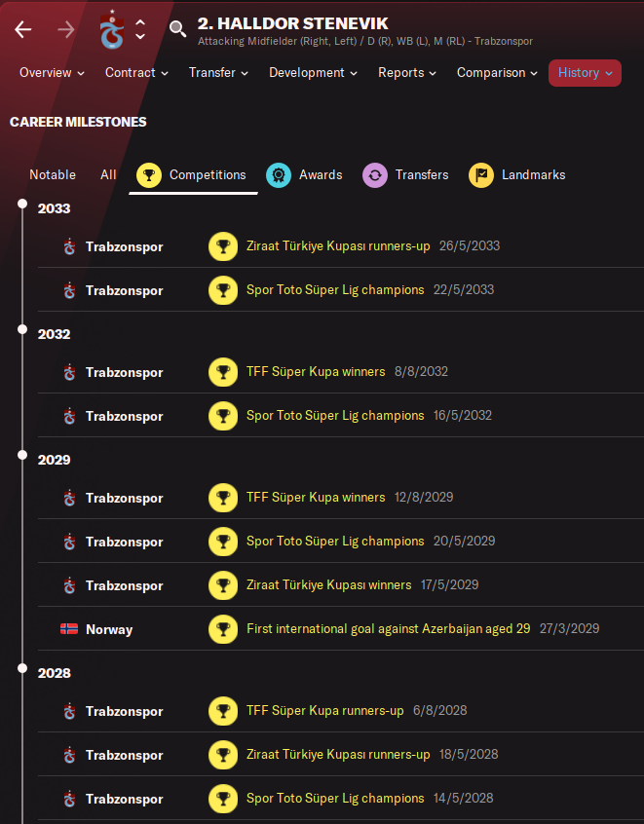Expand the Transfer dropdown menu
644x824 pixels.
[218, 73]
